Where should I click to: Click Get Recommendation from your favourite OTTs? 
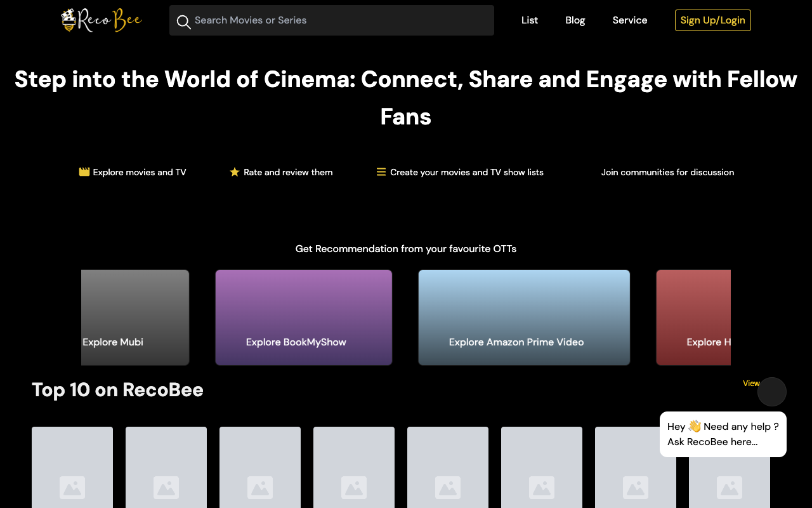(406, 249)
